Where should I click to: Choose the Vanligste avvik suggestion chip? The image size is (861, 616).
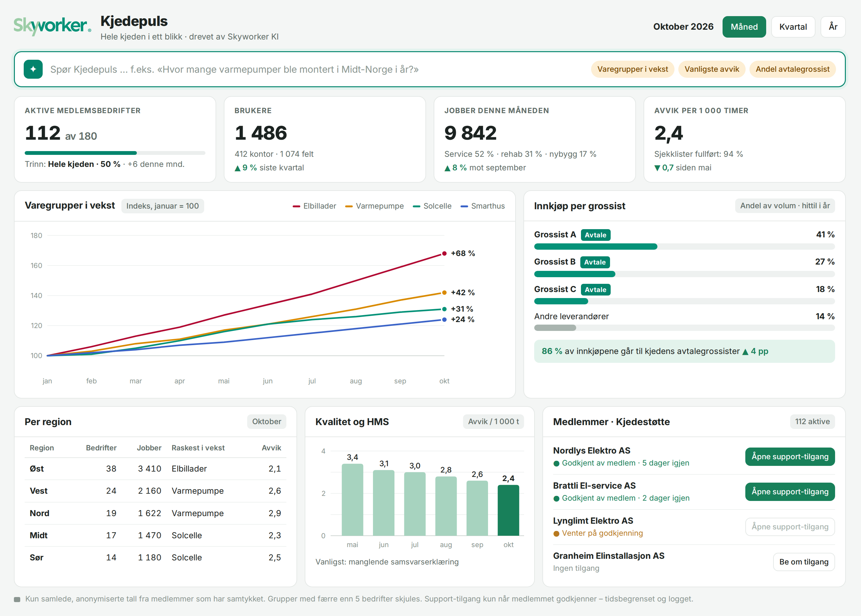[711, 70]
